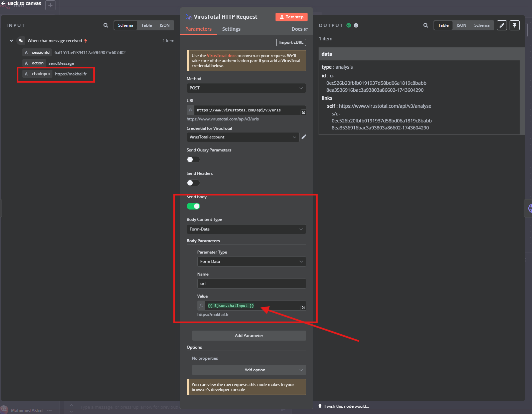Click the 'No properties' text under Options
This screenshot has height=414, width=532.
coord(205,358)
